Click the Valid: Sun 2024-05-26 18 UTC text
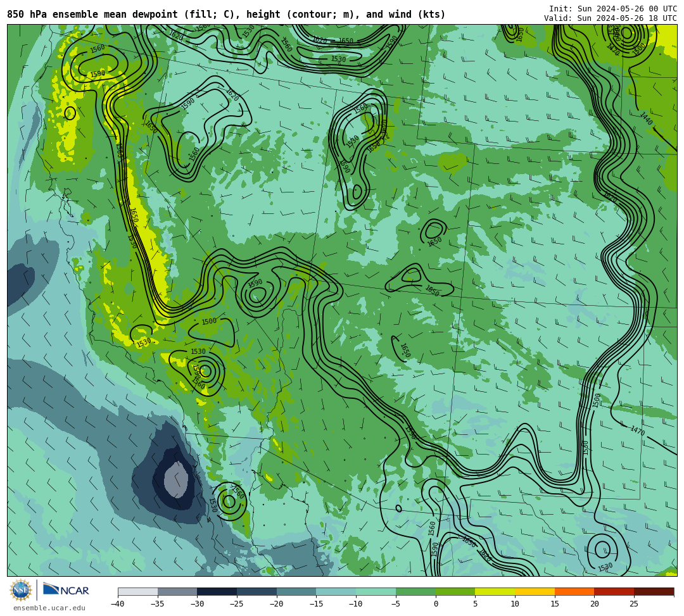684x616 pixels. click(611, 18)
